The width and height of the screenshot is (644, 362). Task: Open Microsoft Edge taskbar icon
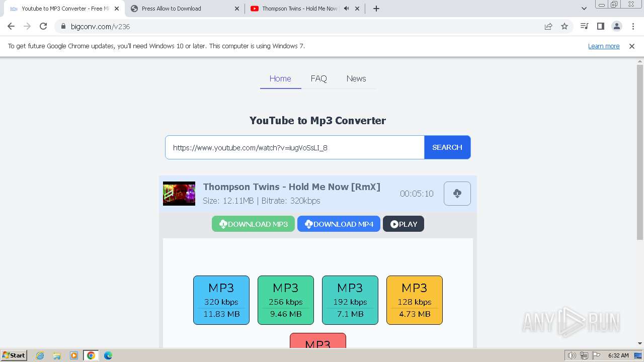pos(108,355)
